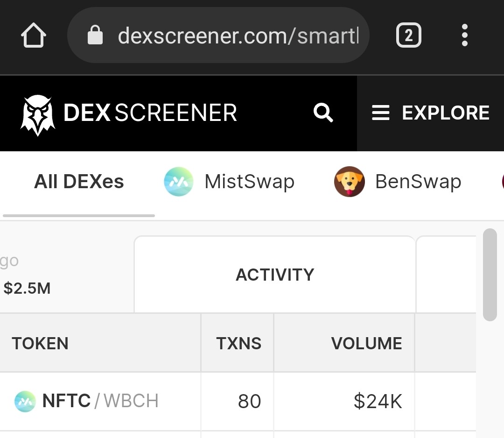Open the search magnifier icon
The height and width of the screenshot is (438, 504).
point(323,113)
